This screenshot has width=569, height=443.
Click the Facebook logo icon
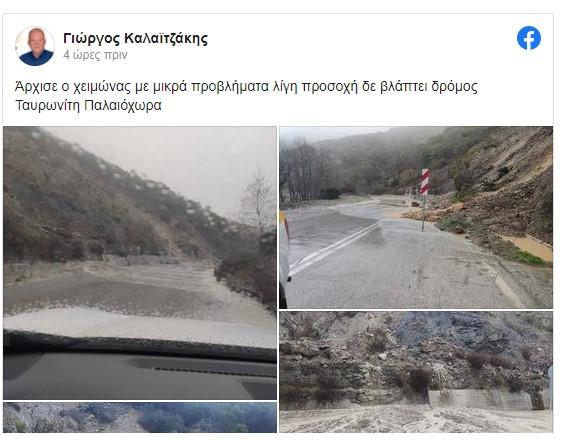(529, 38)
